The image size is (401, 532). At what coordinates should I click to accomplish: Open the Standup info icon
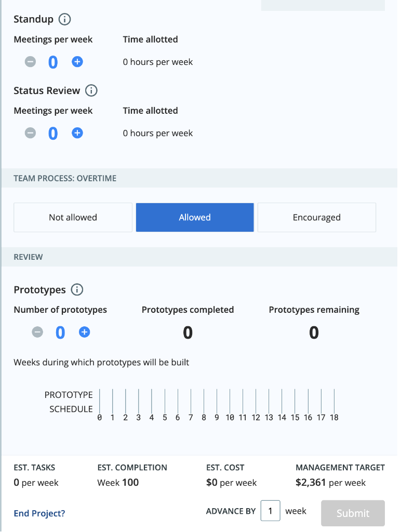click(x=64, y=19)
